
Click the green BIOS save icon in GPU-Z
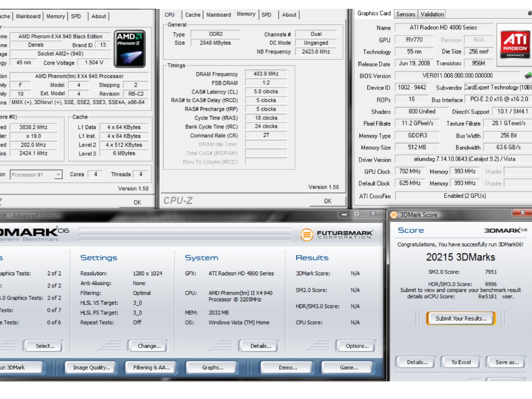528,75
